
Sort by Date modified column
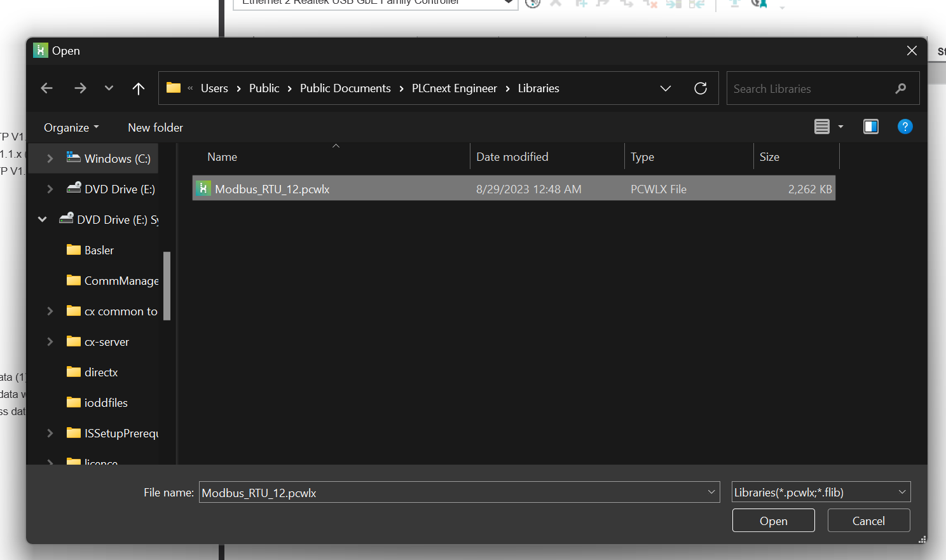pos(512,156)
